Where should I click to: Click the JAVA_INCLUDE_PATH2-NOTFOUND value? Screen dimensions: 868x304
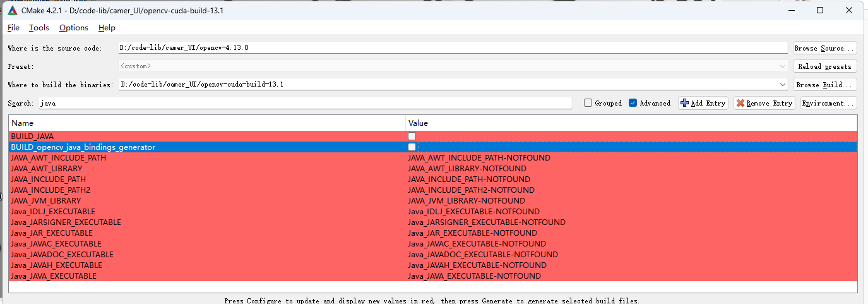[x=472, y=190]
